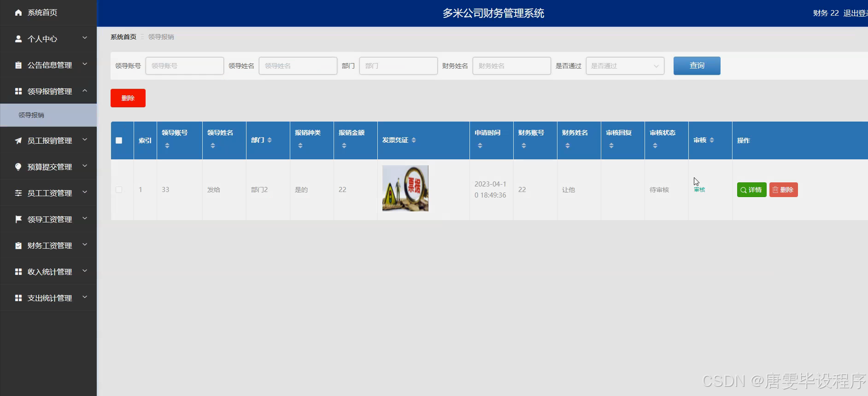Open 系统首页 in the sidebar
This screenshot has width=868, height=396.
pos(48,12)
